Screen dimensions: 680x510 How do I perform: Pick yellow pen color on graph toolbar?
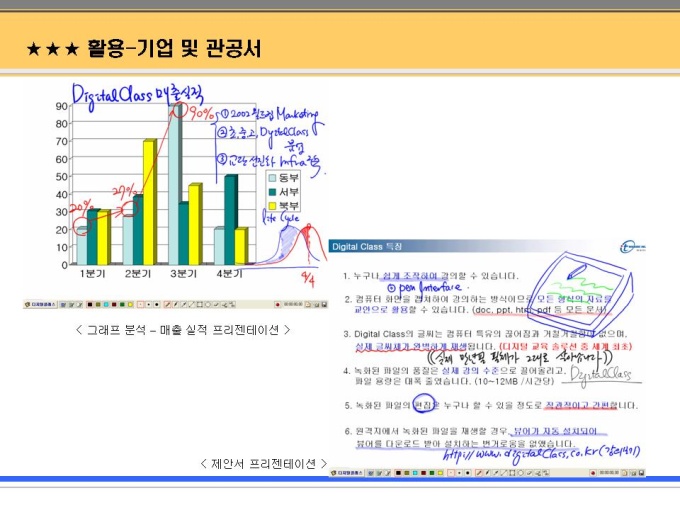click(130, 304)
